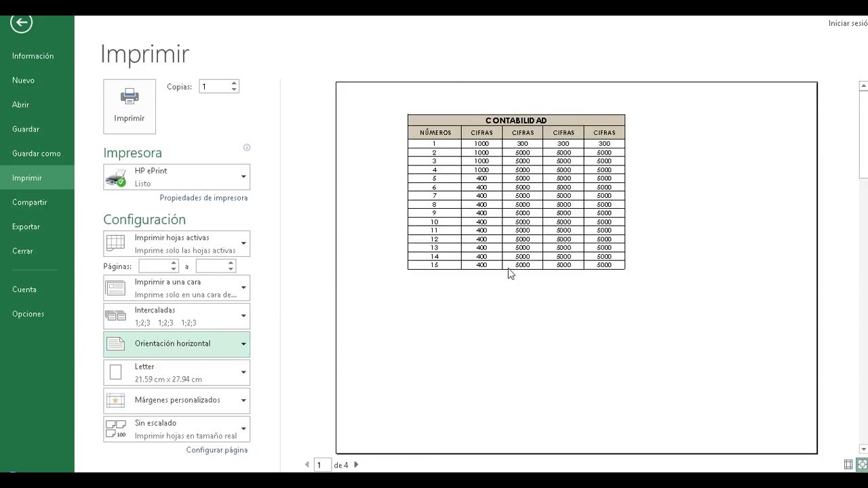Open Exportar in the sidebar
The width and height of the screenshot is (868, 488).
point(37,226)
